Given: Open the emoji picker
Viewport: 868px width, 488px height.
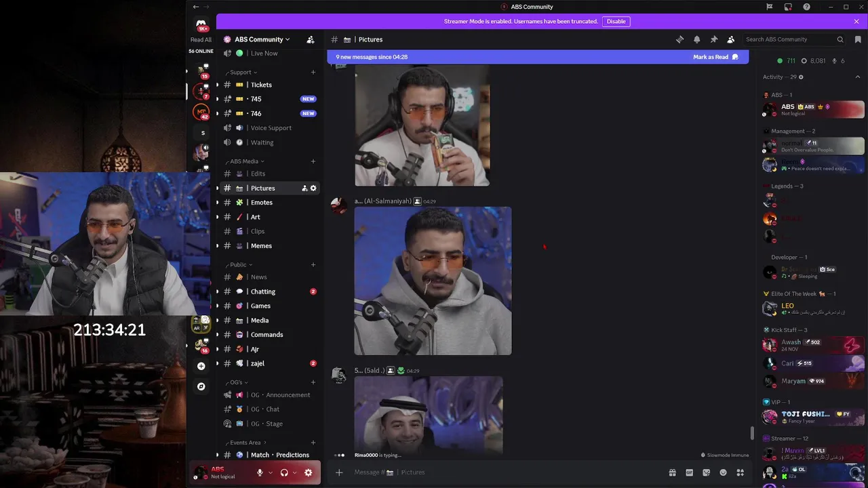Looking at the screenshot, I should [x=723, y=472].
